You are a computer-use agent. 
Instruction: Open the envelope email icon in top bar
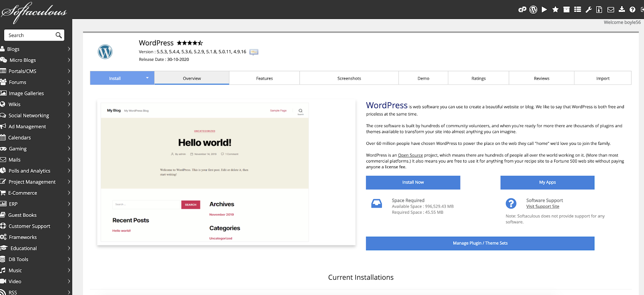point(611,10)
